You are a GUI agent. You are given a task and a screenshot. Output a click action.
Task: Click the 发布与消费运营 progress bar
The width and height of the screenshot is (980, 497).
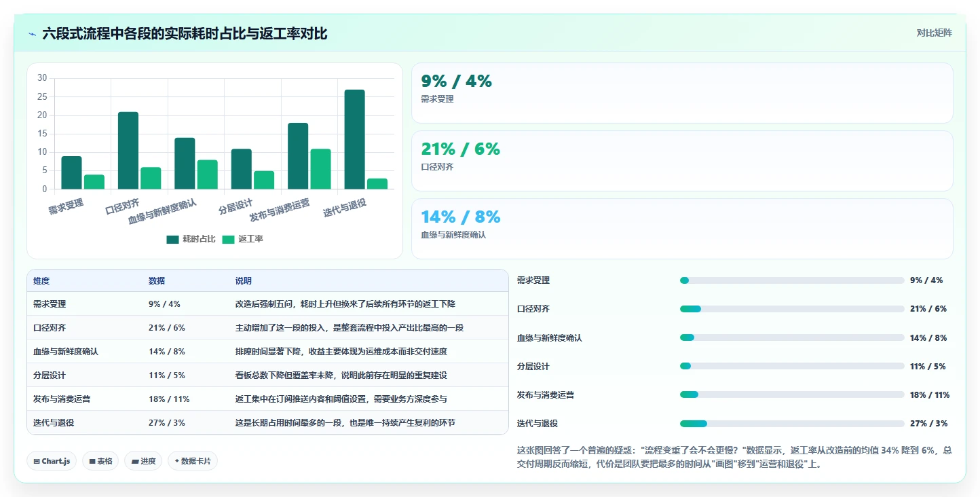(x=792, y=394)
